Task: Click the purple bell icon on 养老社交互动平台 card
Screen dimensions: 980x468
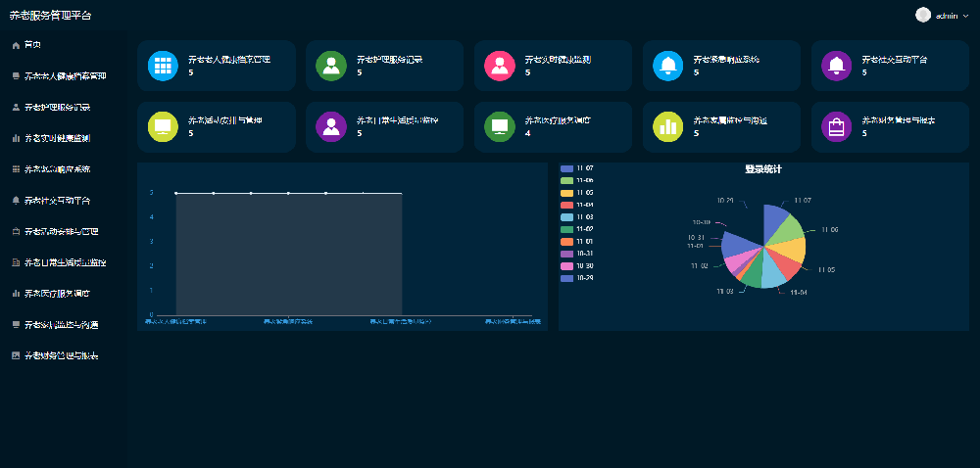Action: point(837,66)
